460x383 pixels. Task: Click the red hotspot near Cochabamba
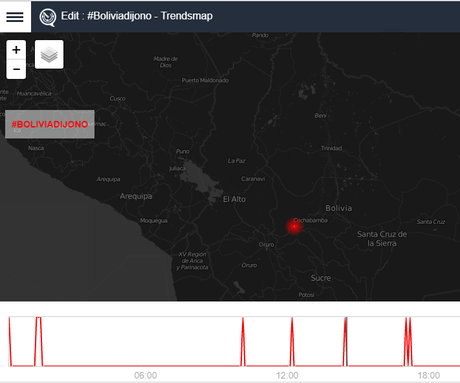(294, 227)
